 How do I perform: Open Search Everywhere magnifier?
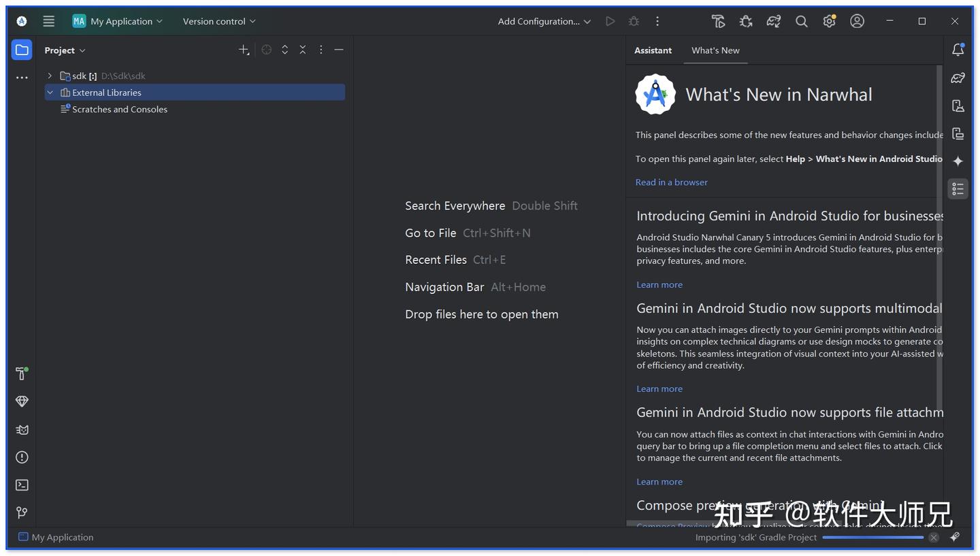pos(802,21)
